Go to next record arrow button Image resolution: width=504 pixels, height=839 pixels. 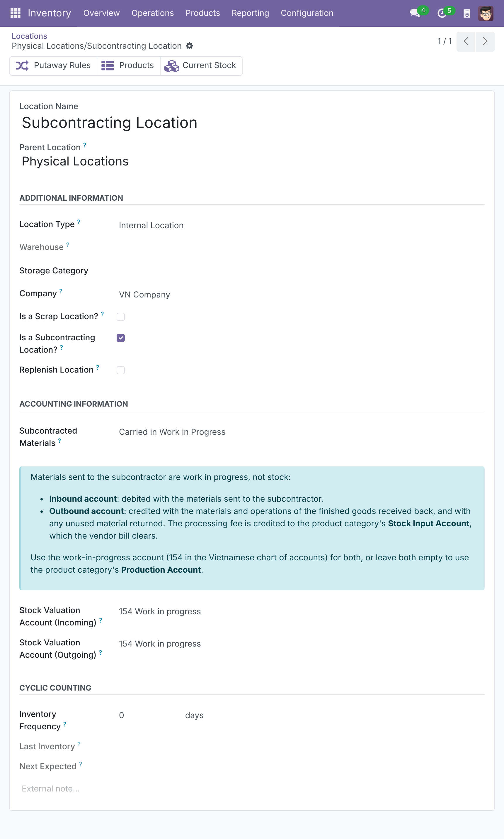485,41
